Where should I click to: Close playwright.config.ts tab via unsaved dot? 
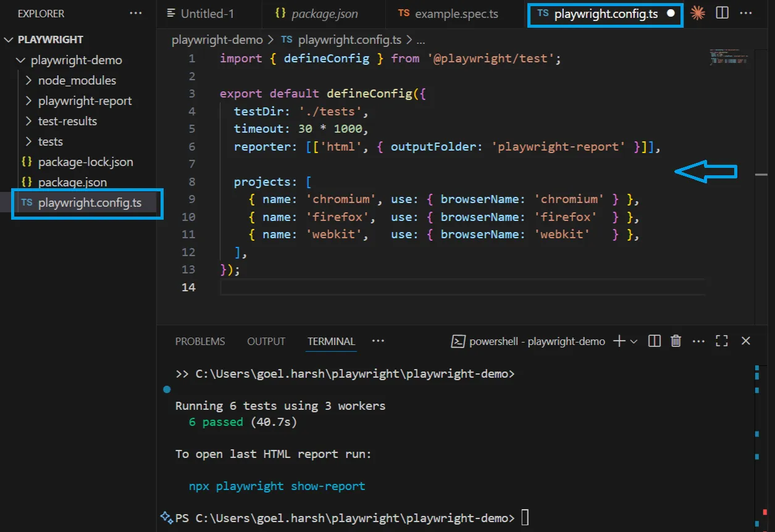(671, 14)
